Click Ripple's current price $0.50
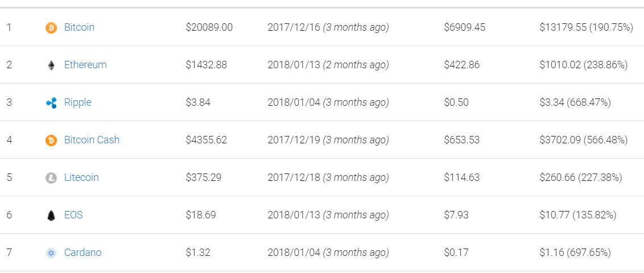Viewport: 644px width, 273px height. coord(456,102)
